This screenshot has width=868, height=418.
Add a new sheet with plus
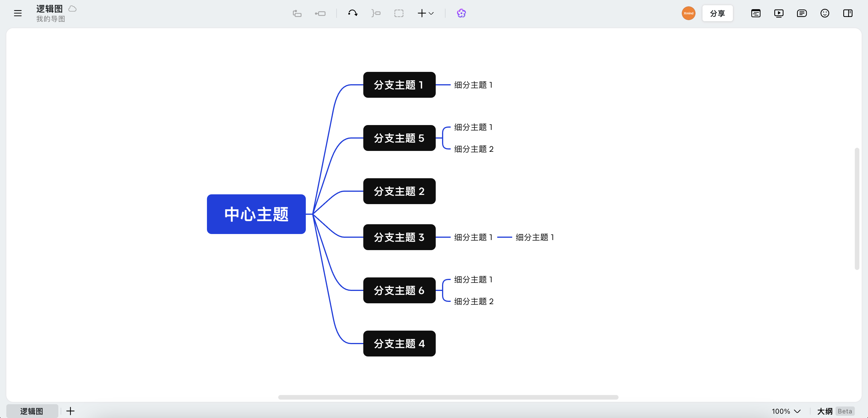[x=70, y=411]
